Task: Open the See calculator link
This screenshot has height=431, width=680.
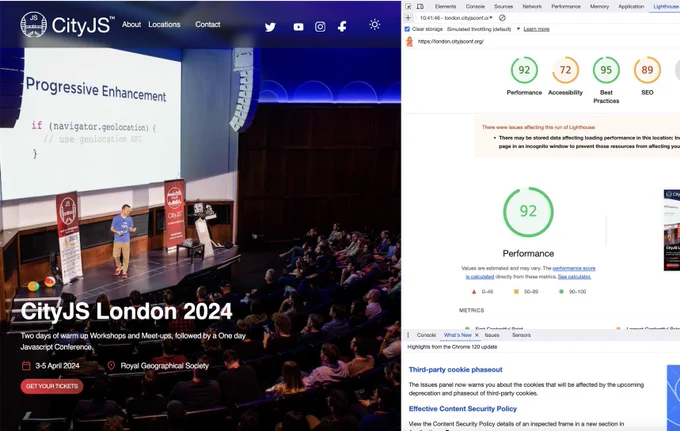Action: 574,277
